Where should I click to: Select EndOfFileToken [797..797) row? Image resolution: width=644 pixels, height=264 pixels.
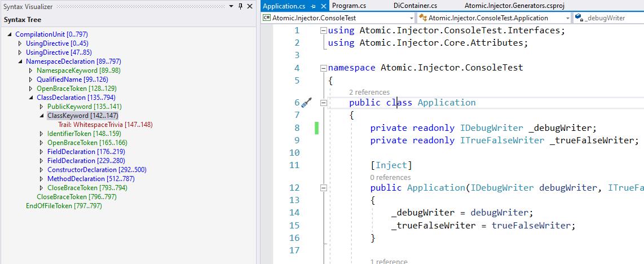64,206
